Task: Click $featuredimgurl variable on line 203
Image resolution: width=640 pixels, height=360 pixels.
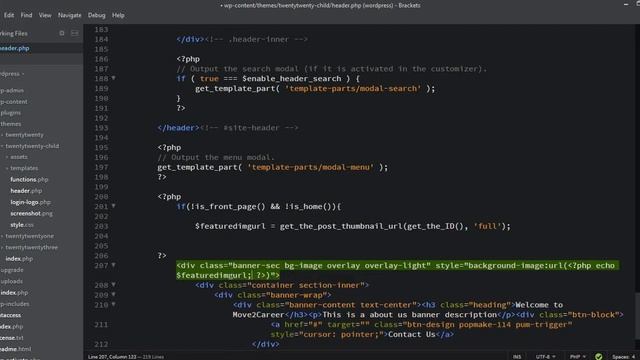Action: 230,226
